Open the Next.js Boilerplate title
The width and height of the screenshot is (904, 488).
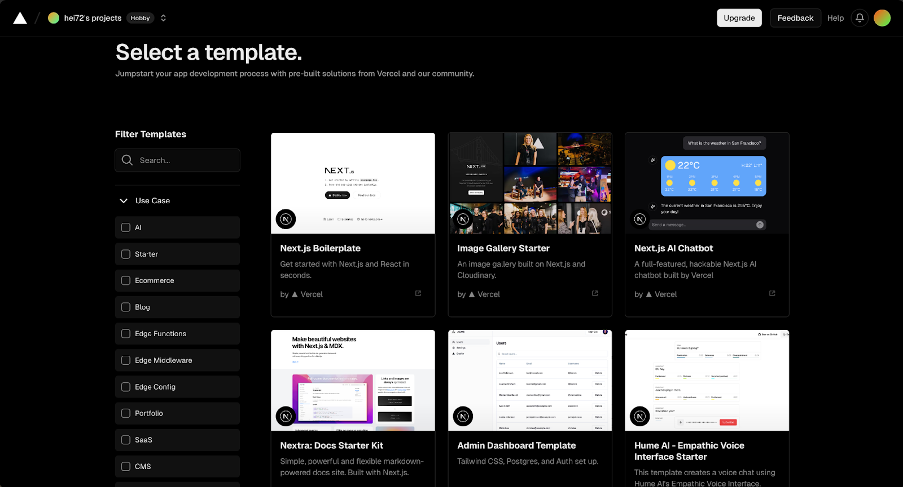pyautogui.click(x=320, y=248)
